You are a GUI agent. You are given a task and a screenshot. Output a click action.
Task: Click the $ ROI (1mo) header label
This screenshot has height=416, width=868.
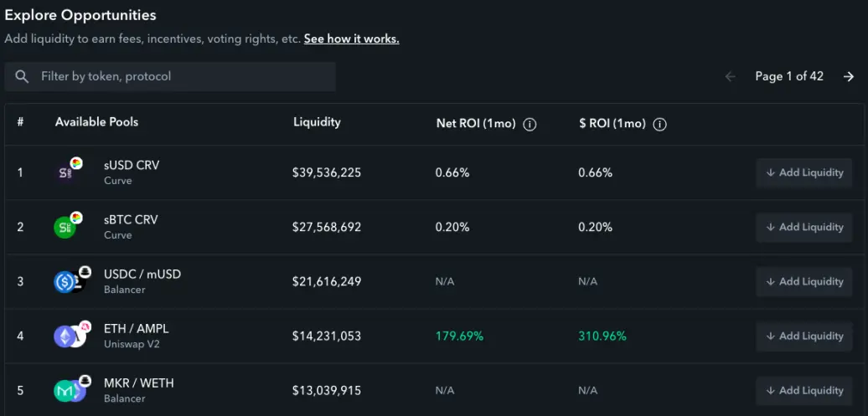(x=612, y=124)
